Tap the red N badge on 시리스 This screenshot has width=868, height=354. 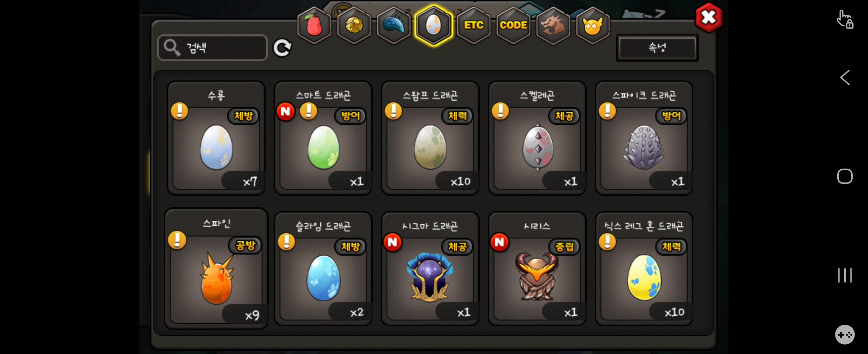coord(499,242)
